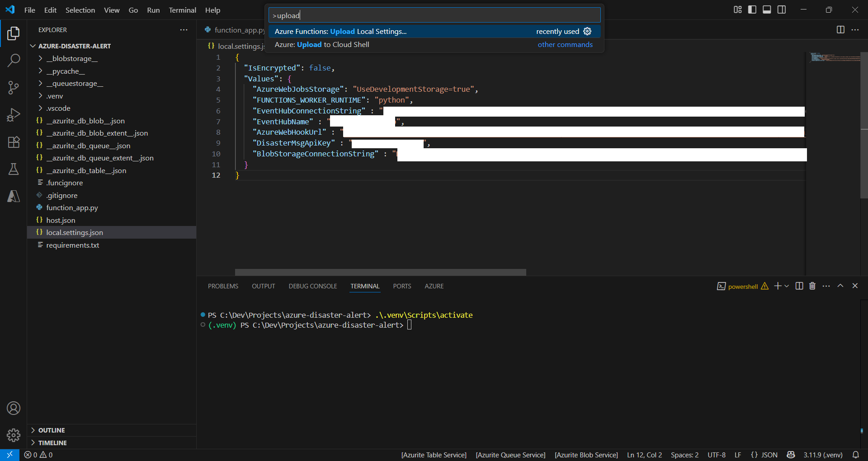Open the Search view in activity bar
Image resolution: width=868 pixels, height=461 pixels.
click(x=14, y=60)
